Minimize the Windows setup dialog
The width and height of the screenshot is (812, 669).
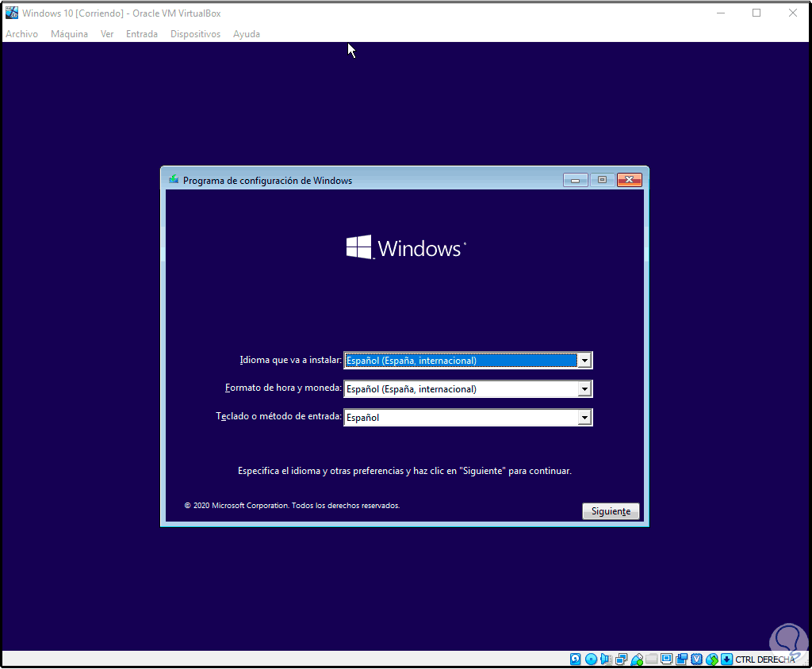pyautogui.click(x=576, y=180)
